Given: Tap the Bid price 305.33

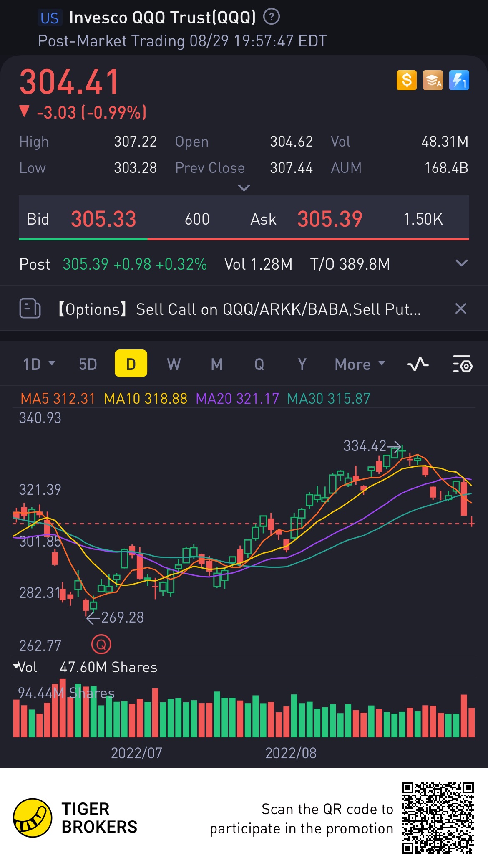Looking at the screenshot, I should coord(103,219).
